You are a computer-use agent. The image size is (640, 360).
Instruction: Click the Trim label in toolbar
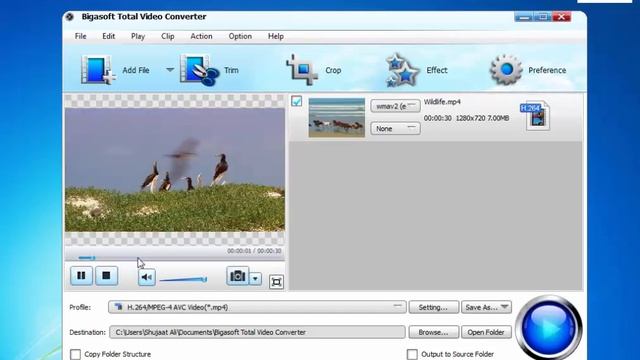(x=231, y=70)
